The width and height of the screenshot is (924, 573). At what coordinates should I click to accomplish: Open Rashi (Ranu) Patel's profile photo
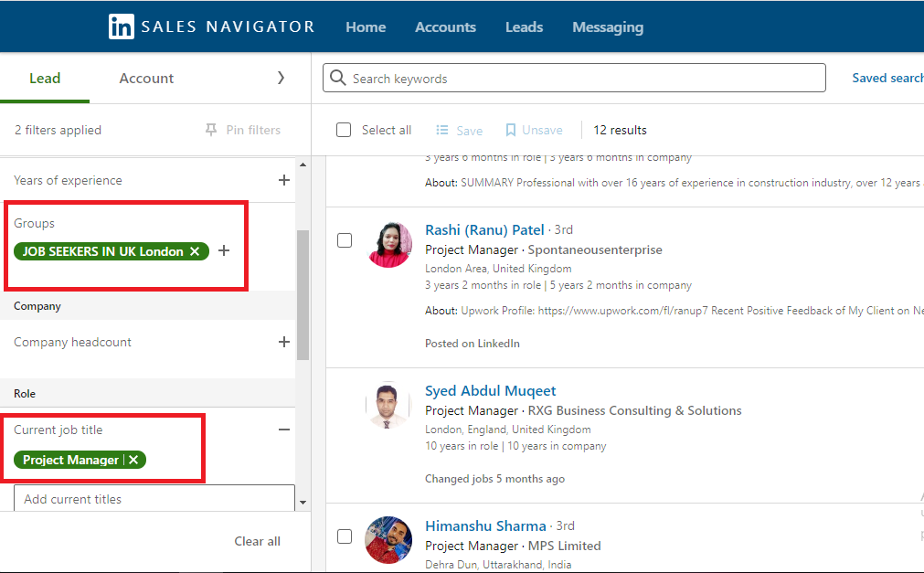389,245
